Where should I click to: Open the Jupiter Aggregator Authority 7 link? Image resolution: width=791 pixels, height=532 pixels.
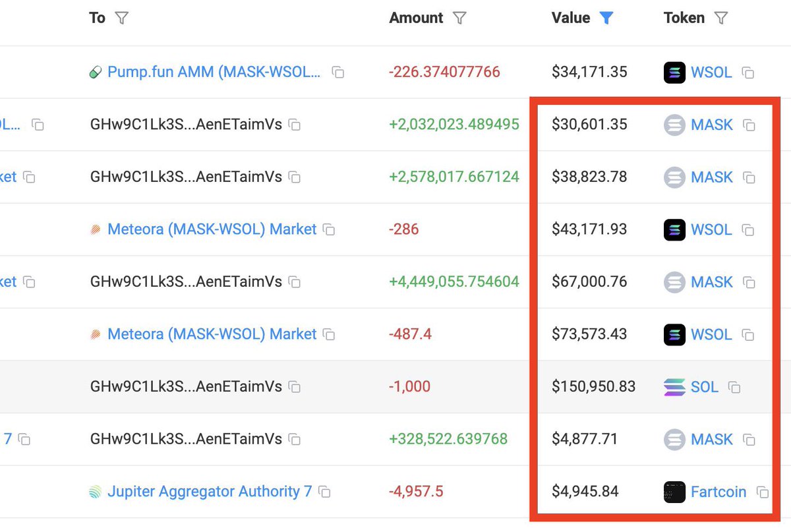pos(210,491)
